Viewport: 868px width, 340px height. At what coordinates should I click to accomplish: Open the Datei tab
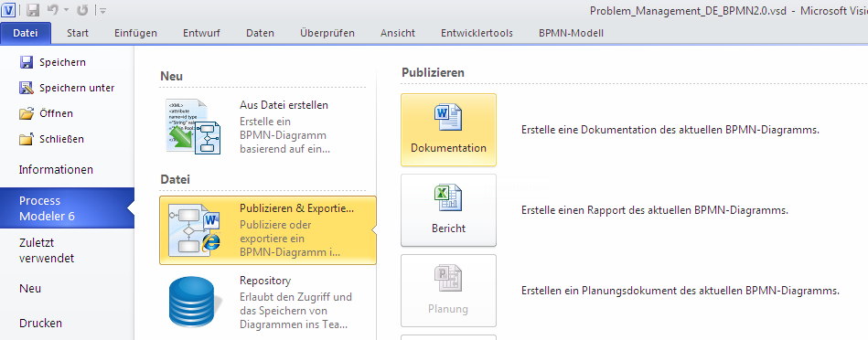(26, 33)
